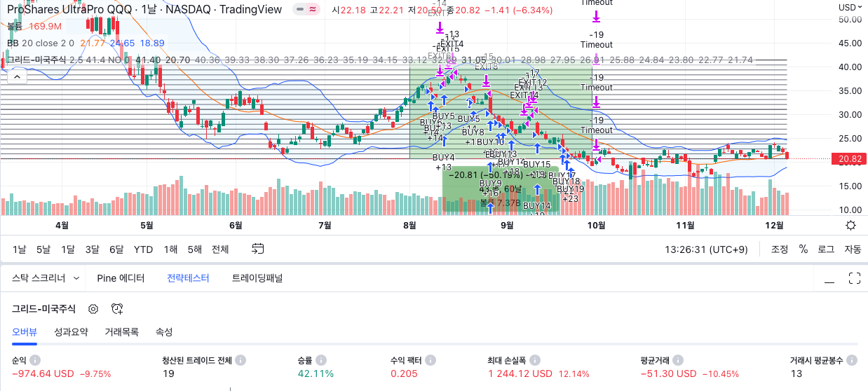868x391 pixels.
Task: Click the ProShares UltraPro QQQ chart title
Action: coord(144,10)
